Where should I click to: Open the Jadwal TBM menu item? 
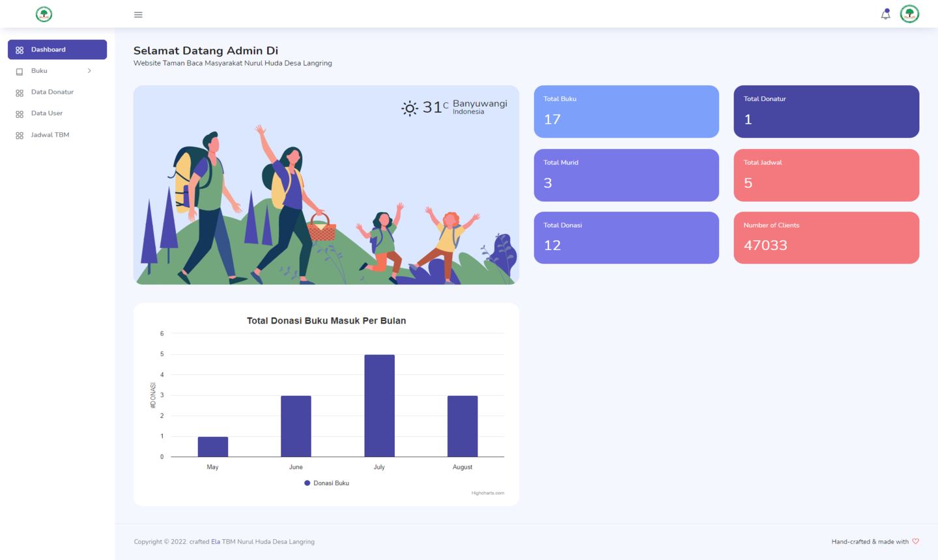[x=50, y=135]
